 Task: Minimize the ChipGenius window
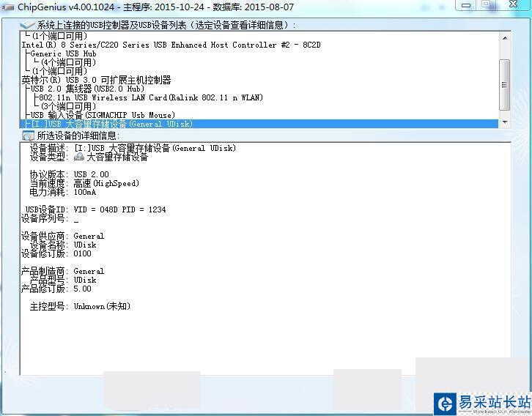point(466,5)
